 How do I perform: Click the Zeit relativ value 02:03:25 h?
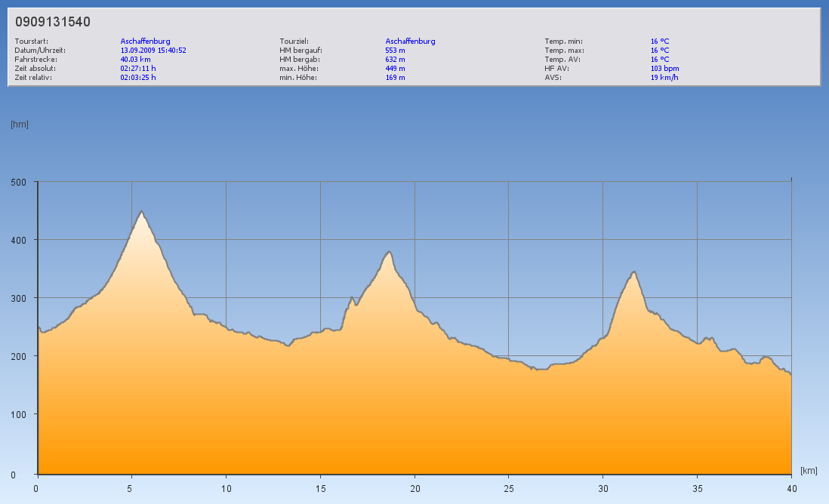coord(138,77)
